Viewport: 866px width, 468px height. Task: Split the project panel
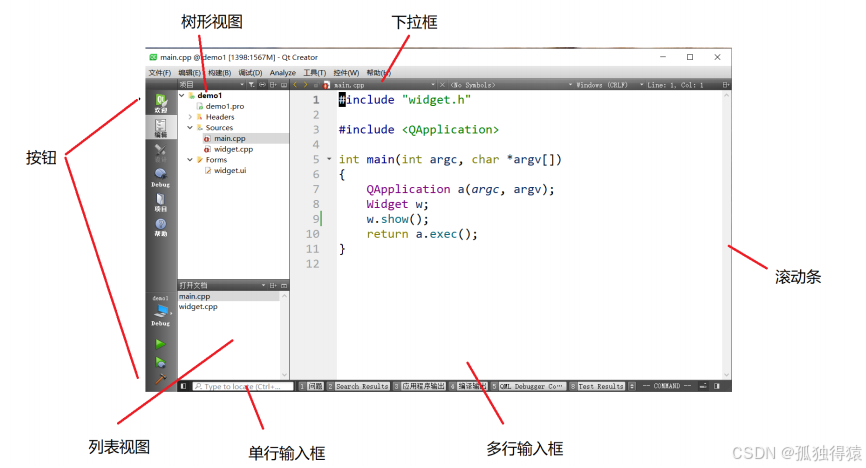[273, 85]
